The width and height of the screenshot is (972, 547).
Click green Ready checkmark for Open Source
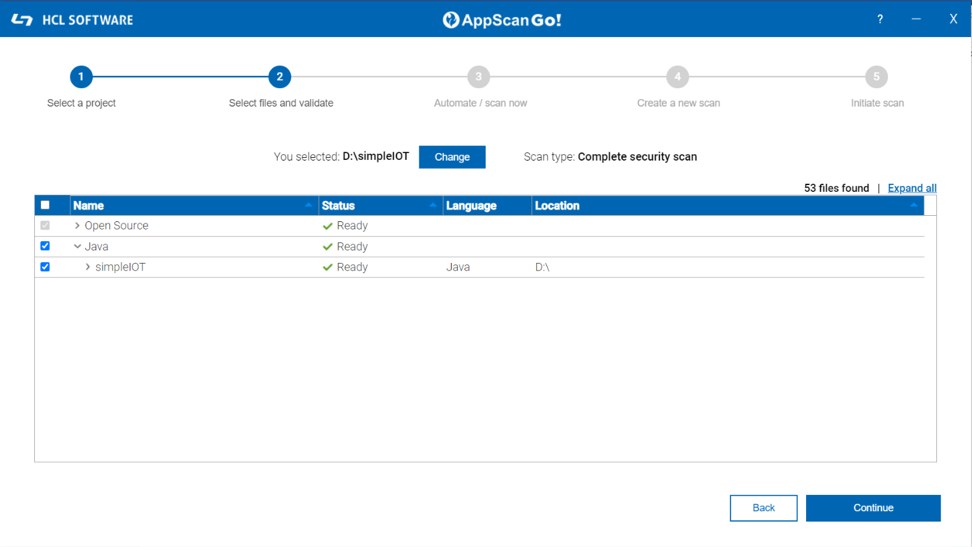(x=327, y=226)
